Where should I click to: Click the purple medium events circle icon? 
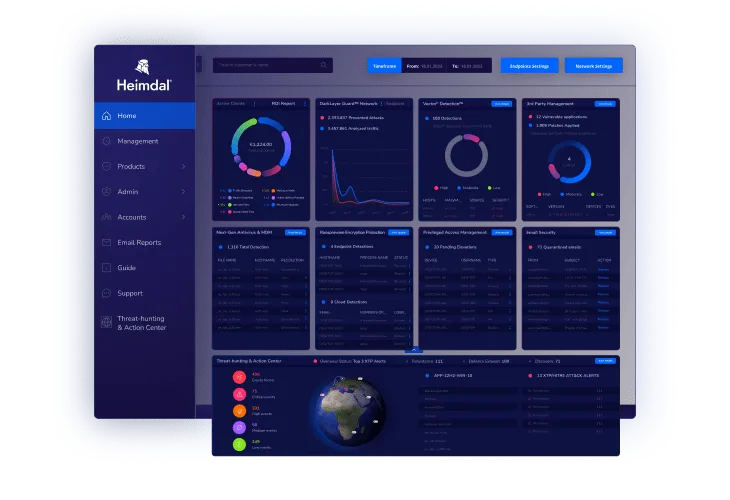(239, 427)
